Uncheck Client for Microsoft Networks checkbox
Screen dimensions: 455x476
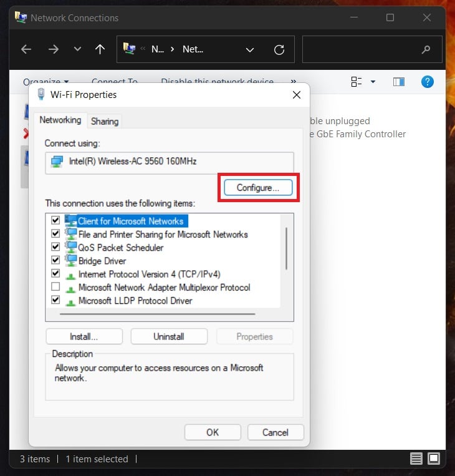click(x=55, y=220)
